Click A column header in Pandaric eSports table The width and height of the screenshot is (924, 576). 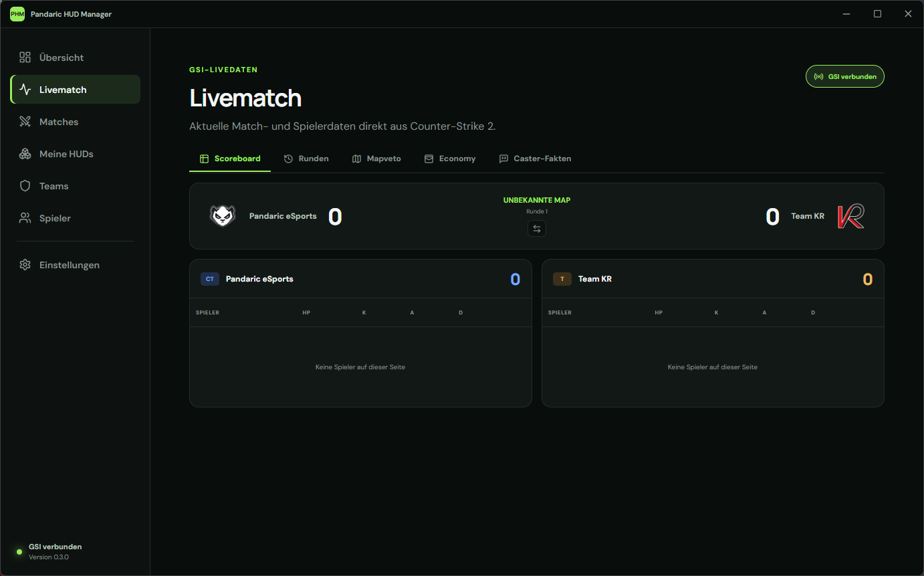tap(412, 312)
